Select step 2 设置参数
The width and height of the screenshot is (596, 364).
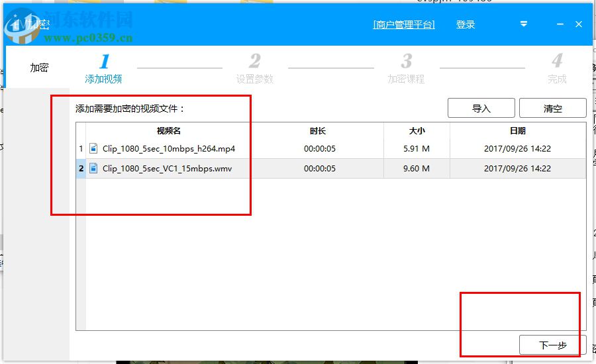pyautogui.click(x=255, y=69)
